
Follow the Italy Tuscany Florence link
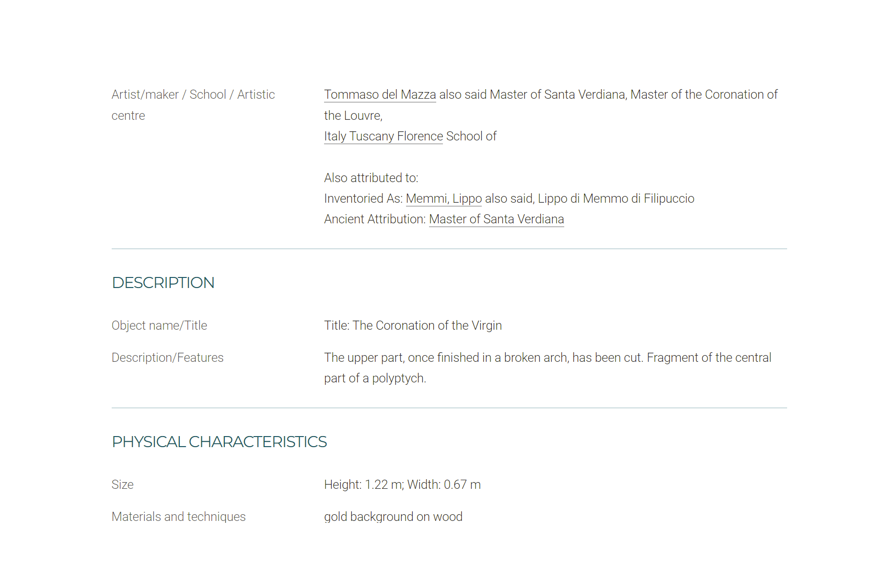pos(383,137)
